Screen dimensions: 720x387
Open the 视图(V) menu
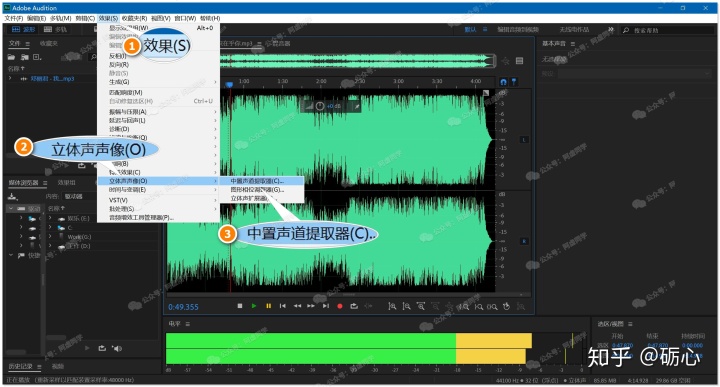(x=160, y=18)
